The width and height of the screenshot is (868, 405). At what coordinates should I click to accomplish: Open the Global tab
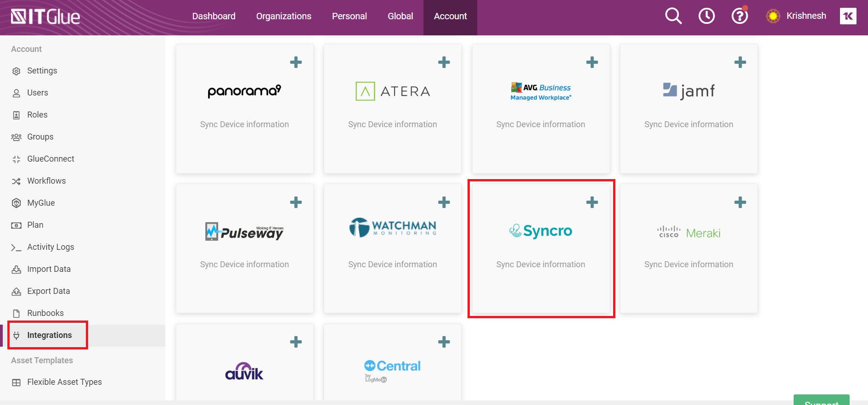click(x=400, y=16)
